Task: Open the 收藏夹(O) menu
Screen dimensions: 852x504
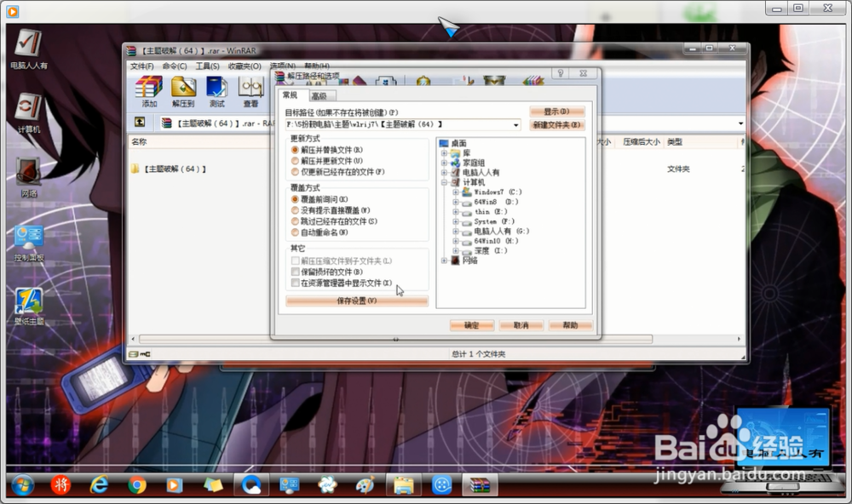Action: 245,66
